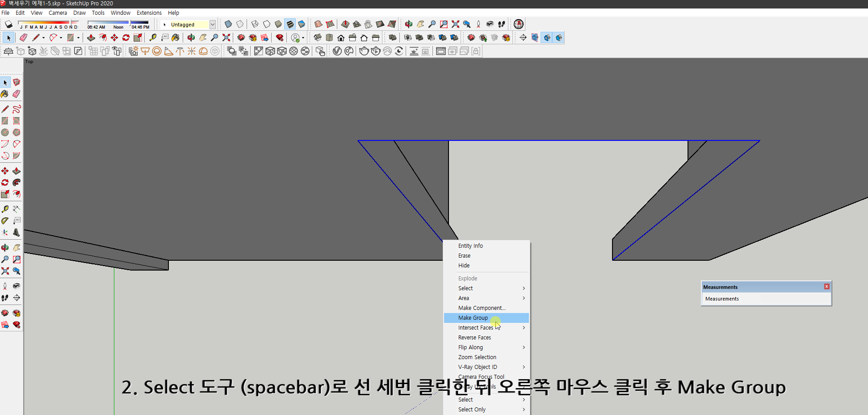
Task: Select Freehand tool in left toolbox
Action: (17, 109)
